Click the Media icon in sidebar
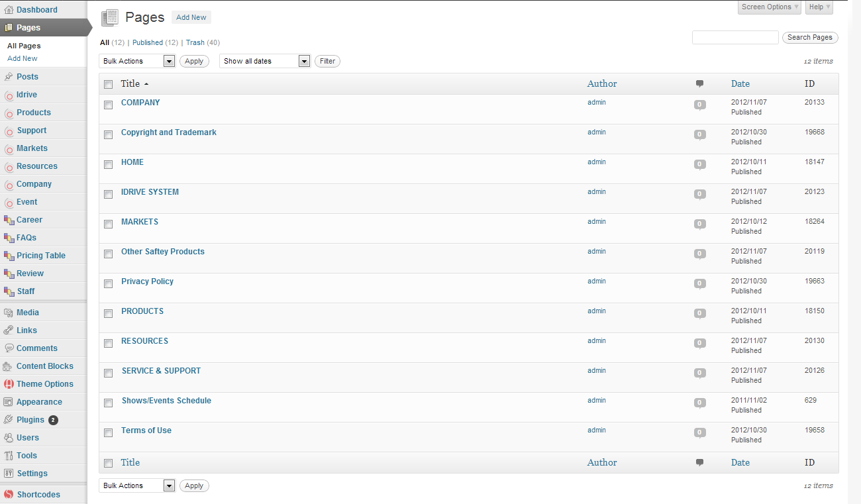 click(x=9, y=313)
